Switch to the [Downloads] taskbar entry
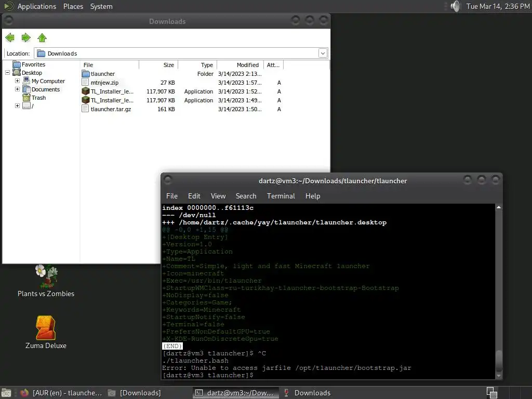The image size is (532, 399). [135, 393]
